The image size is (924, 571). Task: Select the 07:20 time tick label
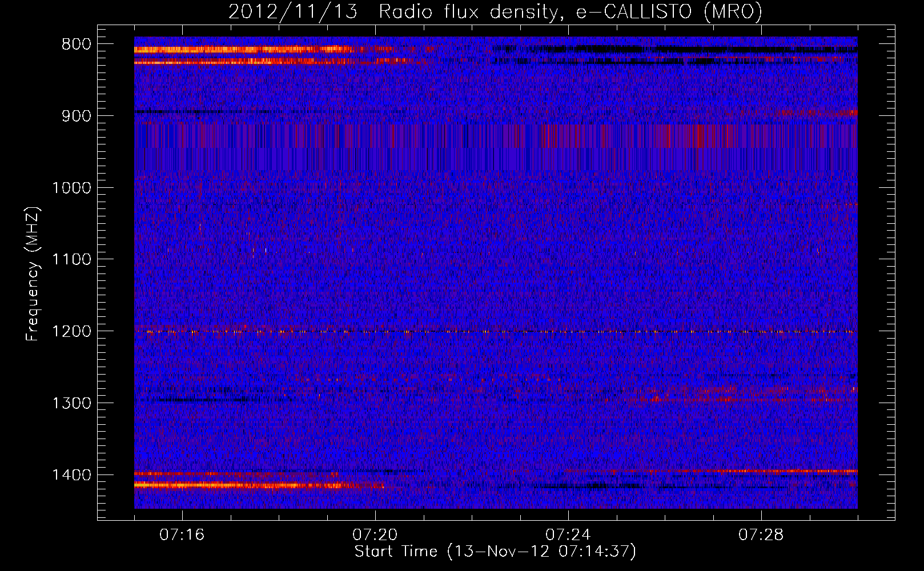375,535
